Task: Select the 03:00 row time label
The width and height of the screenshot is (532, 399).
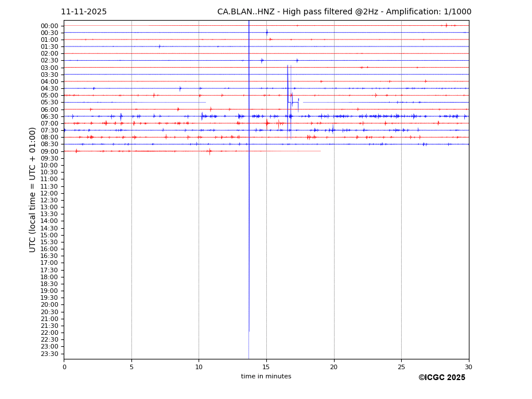Action: (x=49, y=68)
